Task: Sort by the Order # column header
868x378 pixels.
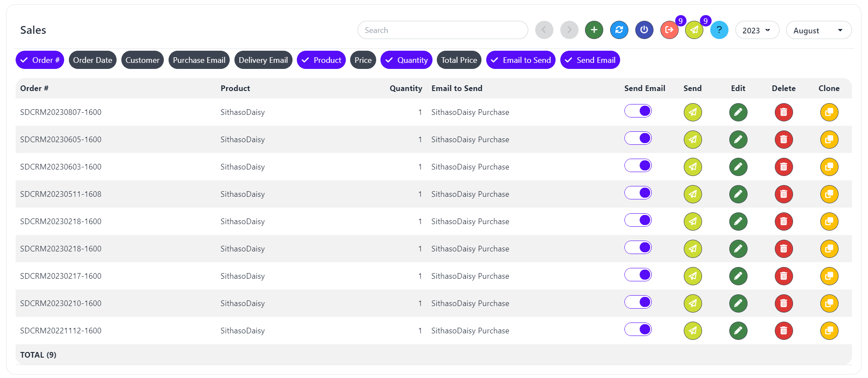Action: click(34, 88)
